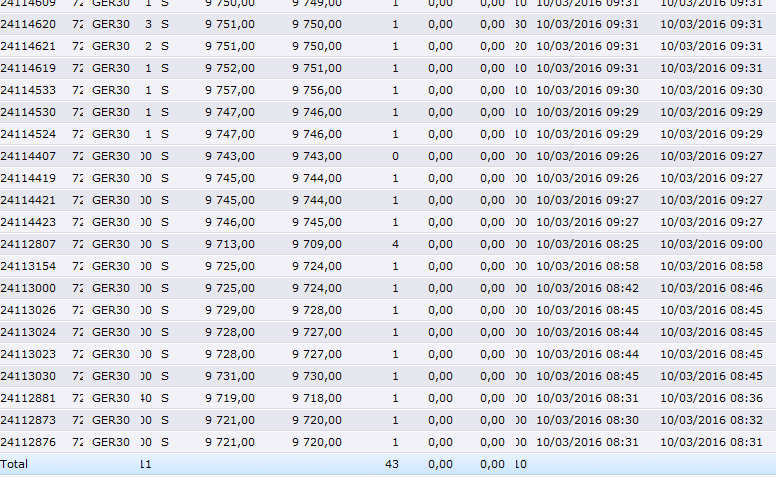Viewport: 776px width, 477px height.
Task: Select order ID 24113154 cell
Action: pyautogui.click(x=28, y=266)
